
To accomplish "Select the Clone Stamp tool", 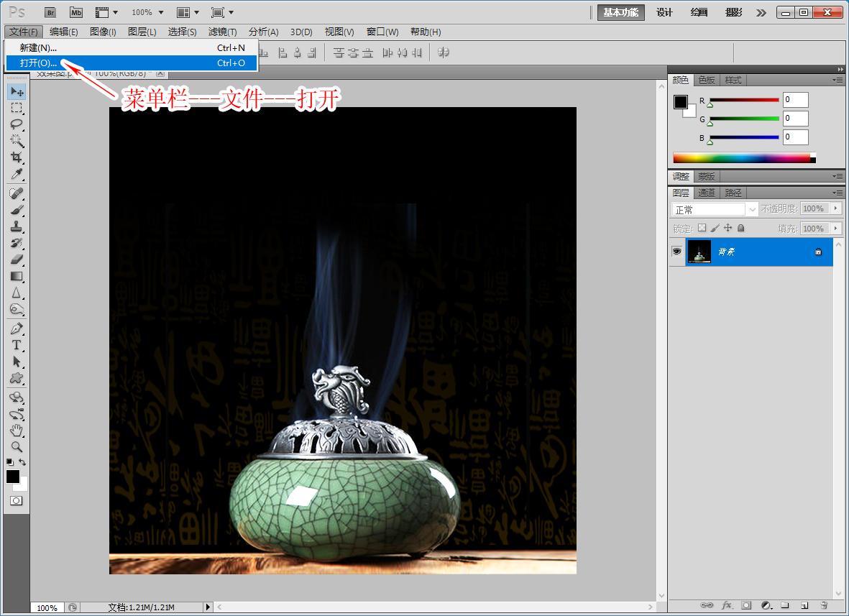I will point(17,226).
